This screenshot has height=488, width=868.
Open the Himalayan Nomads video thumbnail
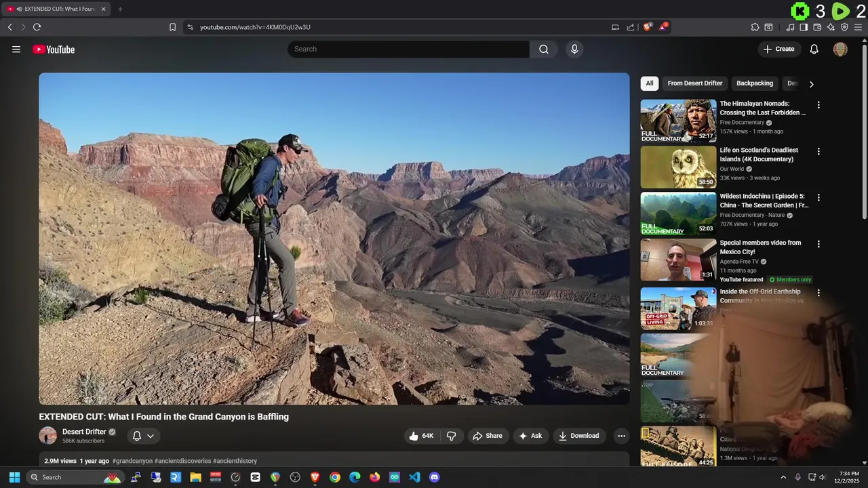(x=678, y=121)
